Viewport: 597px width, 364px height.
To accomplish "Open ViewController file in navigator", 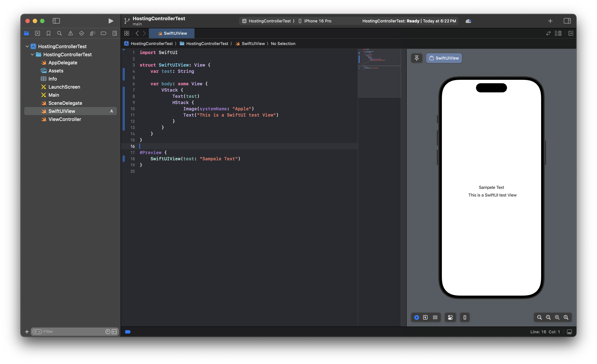I will click(65, 119).
